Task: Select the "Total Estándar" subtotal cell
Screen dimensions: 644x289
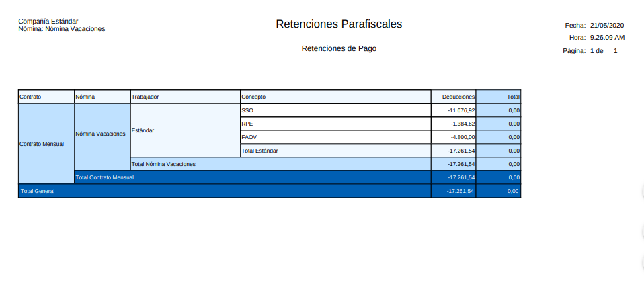Action: [335, 151]
